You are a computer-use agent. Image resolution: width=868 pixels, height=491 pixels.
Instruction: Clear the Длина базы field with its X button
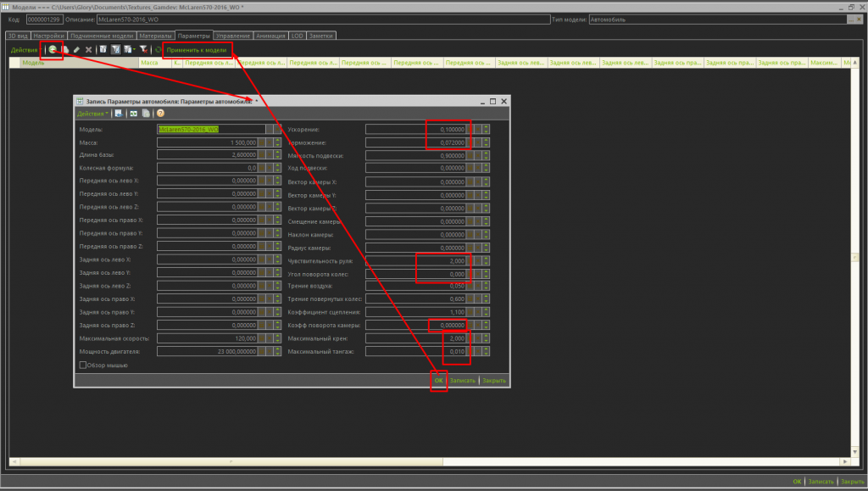pos(270,155)
